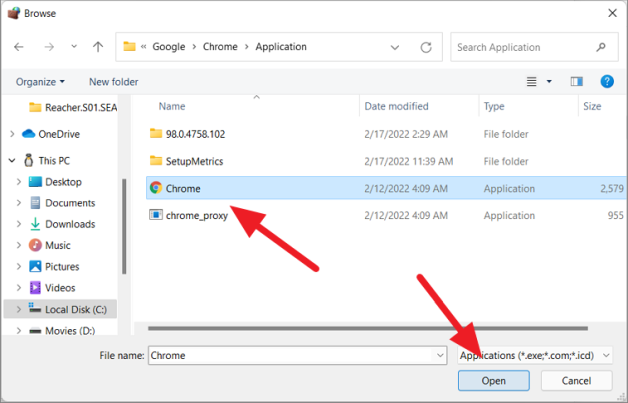Collapse the This PC tree node
This screenshot has width=628, height=403.
12,161
